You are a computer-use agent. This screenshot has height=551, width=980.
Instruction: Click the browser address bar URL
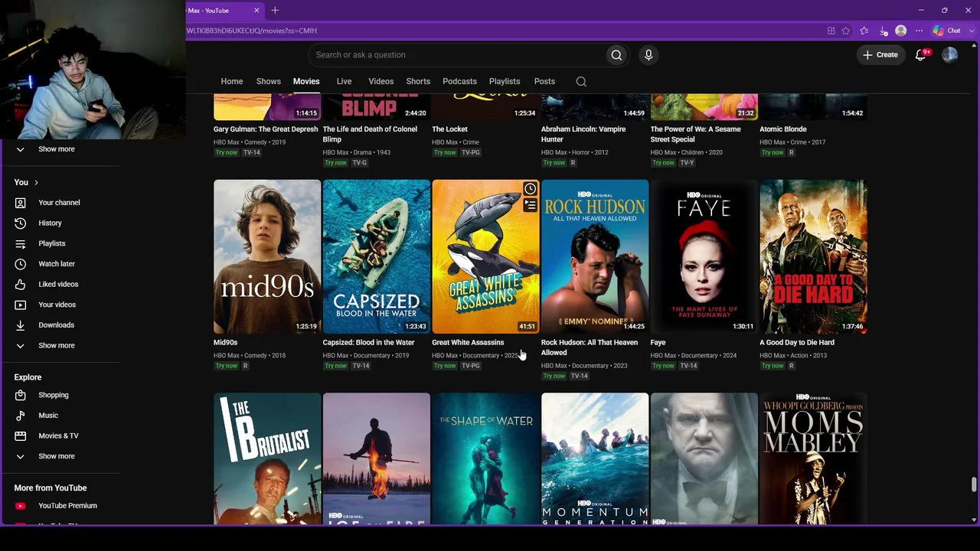251,31
